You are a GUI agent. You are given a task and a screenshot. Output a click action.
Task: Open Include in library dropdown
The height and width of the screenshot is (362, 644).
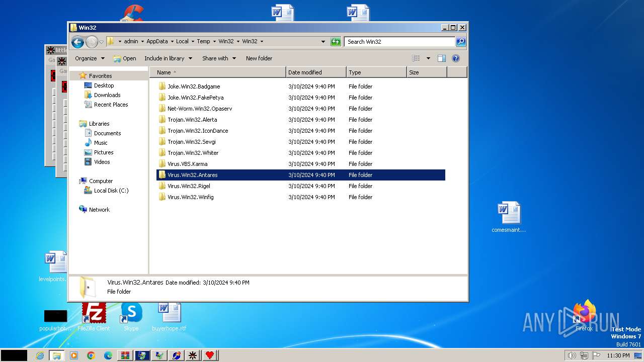point(168,58)
